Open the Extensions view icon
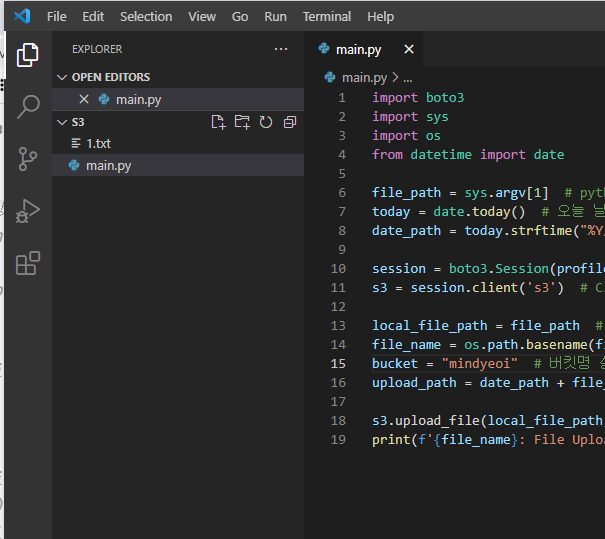605x539 pixels. [x=28, y=263]
